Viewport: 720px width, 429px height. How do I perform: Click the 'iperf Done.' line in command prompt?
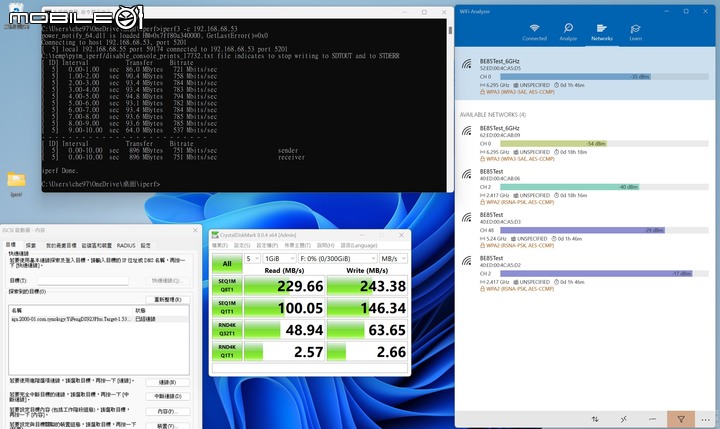(60, 170)
